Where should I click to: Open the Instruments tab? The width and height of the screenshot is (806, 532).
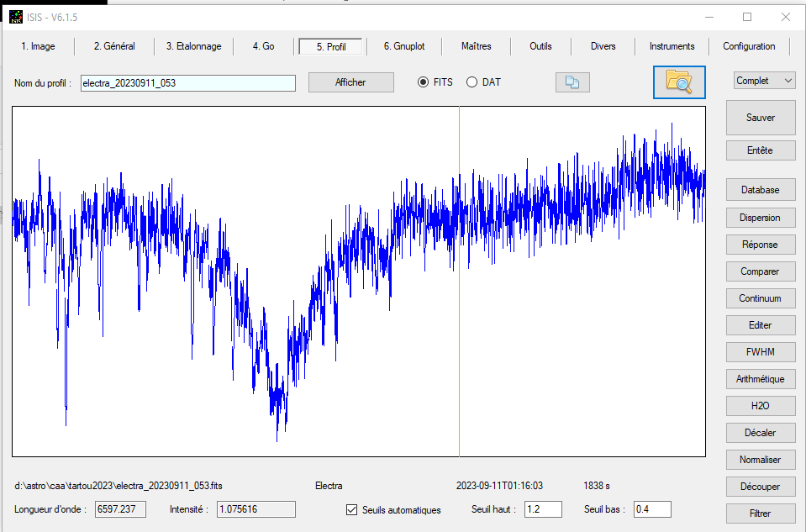click(672, 46)
